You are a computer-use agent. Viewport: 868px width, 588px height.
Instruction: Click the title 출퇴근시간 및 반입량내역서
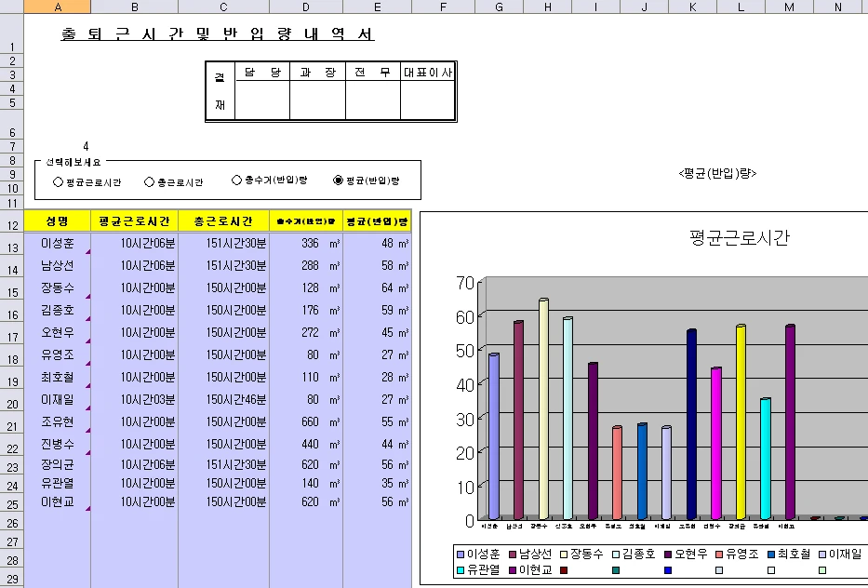point(218,34)
